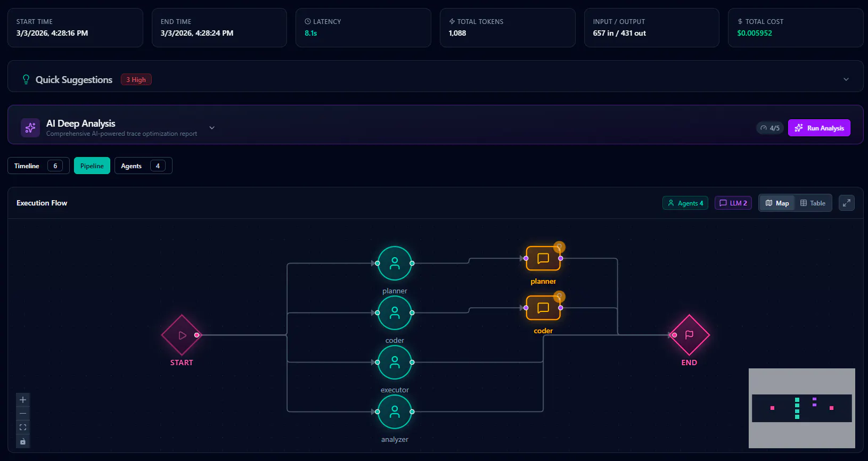Click the latency clock icon
Viewport: 868px width, 461px height.
pyautogui.click(x=308, y=21)
